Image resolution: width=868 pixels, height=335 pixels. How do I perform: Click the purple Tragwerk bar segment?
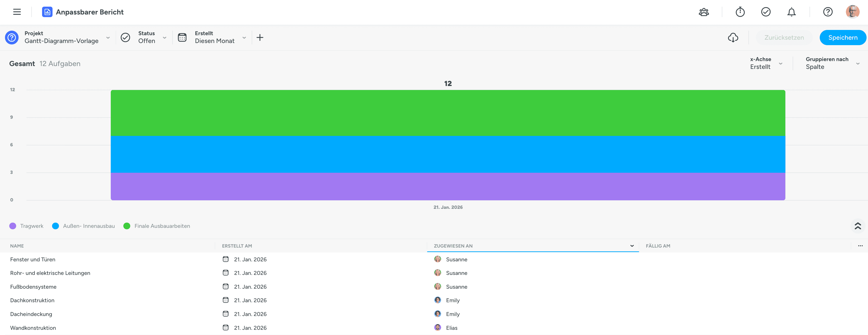click(448, 186)
